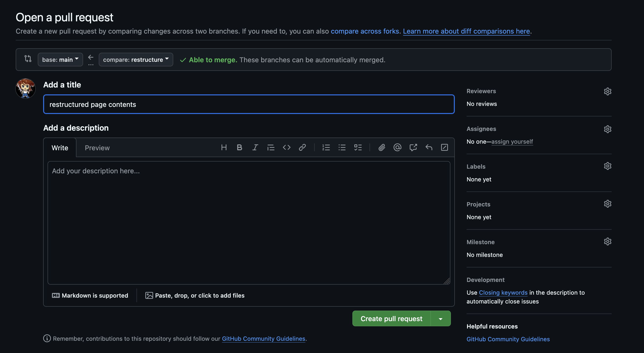644x353 pixels.
Task: Open GitHub Community Guidelines under Helpful resources
Action: click(x=508, y=339)
